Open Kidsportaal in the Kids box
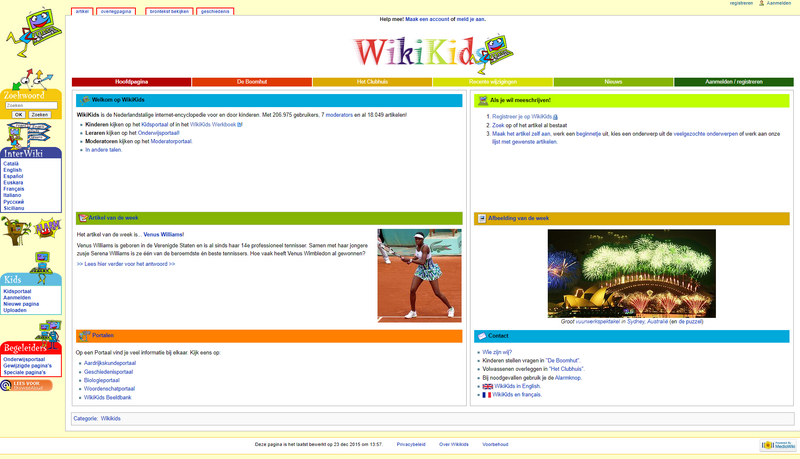The height and width of the screenshot is (459, 800). tap(17, 292)
